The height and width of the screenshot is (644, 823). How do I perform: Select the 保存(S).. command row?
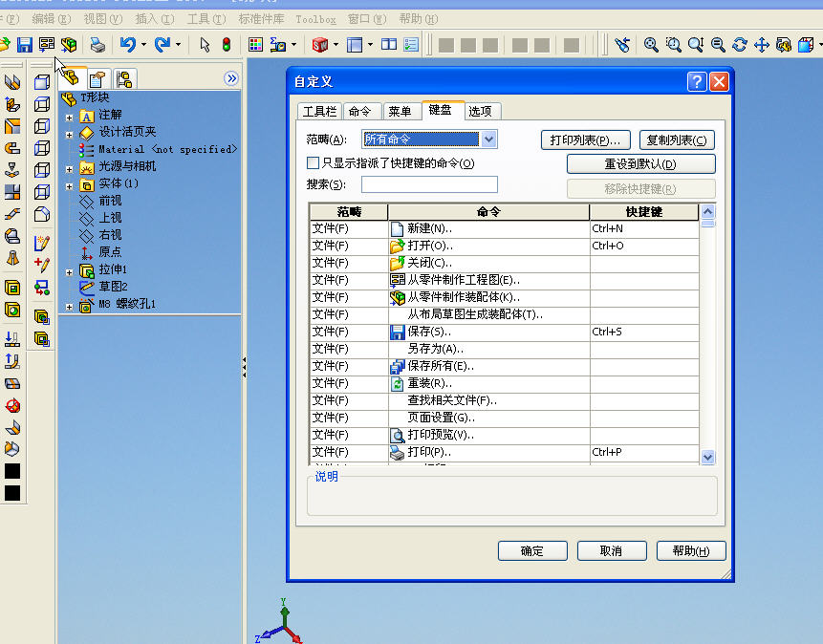pyautogui.click(x=505, y=333)
